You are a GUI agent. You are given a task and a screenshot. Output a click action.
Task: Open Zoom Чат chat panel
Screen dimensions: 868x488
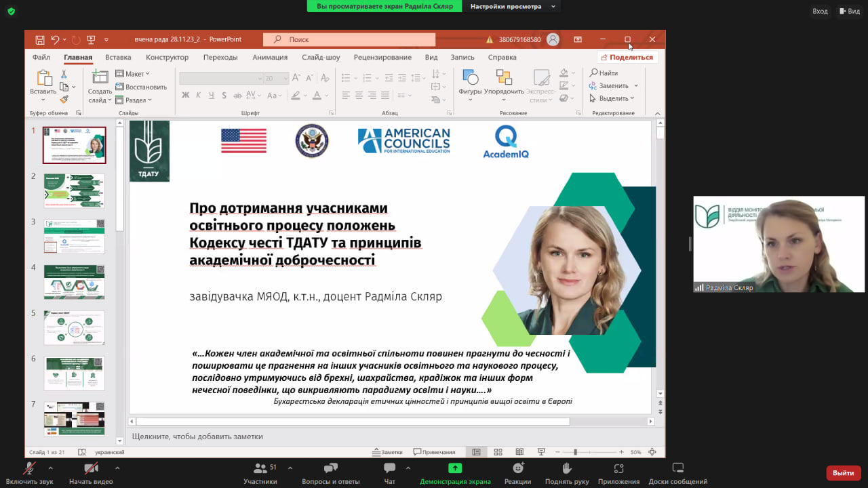pyautogui.click(x=389, y=472)
